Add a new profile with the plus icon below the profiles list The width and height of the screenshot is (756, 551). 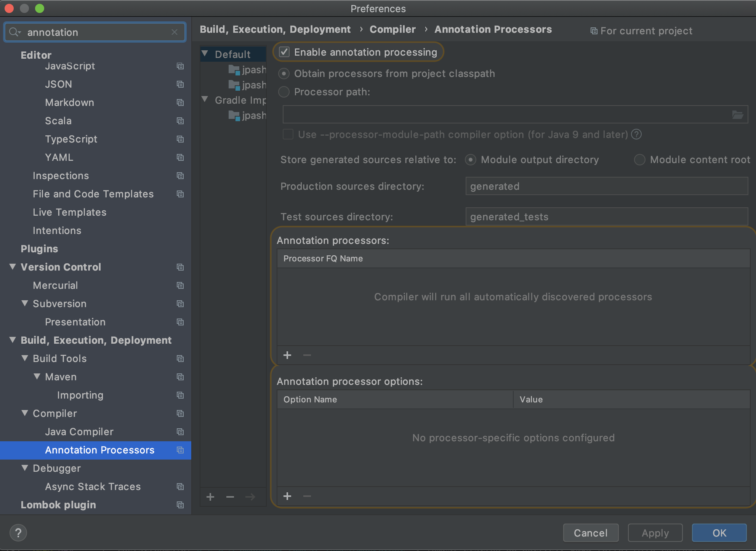pos(210,497)
